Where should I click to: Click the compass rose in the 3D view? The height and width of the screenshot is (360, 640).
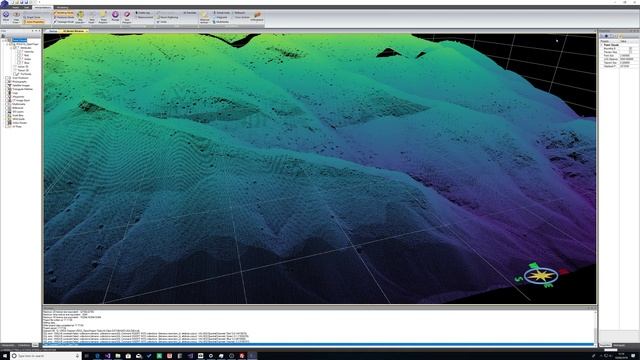click(541, 276)
